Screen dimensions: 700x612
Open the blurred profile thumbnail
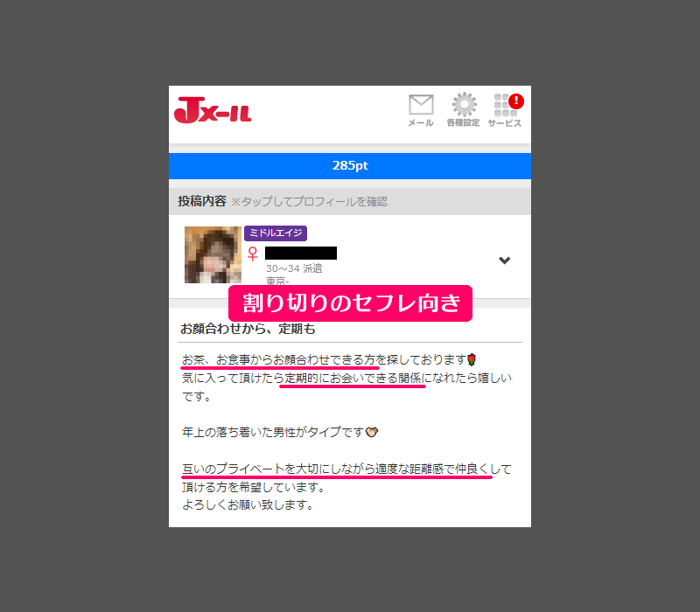point(213,254)
